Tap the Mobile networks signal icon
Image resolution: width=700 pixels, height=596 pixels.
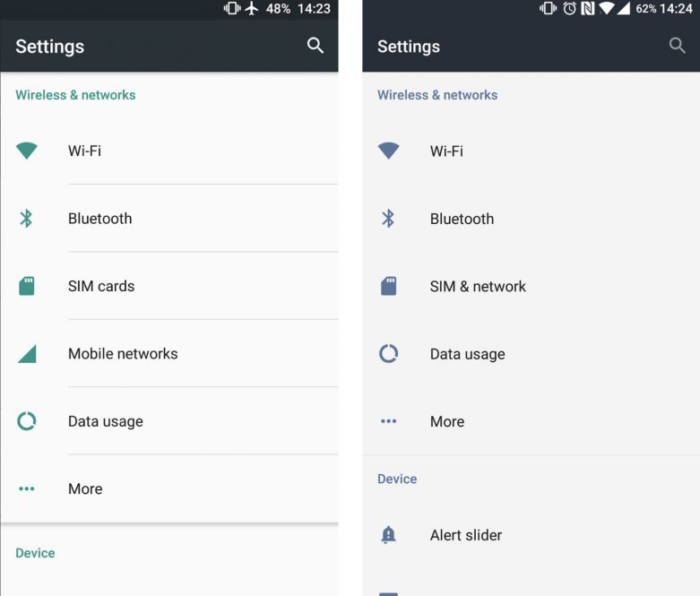coord(27,354)
